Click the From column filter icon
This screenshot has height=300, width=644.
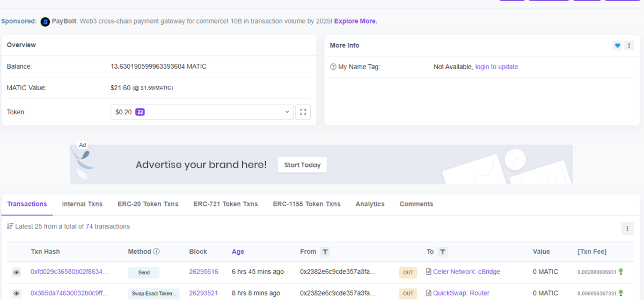click(x=325, y=251)
